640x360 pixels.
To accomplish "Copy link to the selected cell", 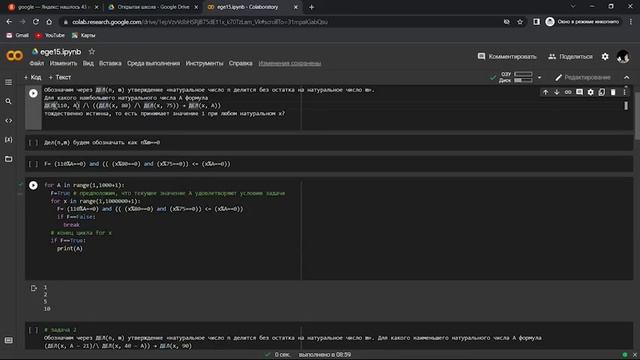I will click(x=568, y=92).
